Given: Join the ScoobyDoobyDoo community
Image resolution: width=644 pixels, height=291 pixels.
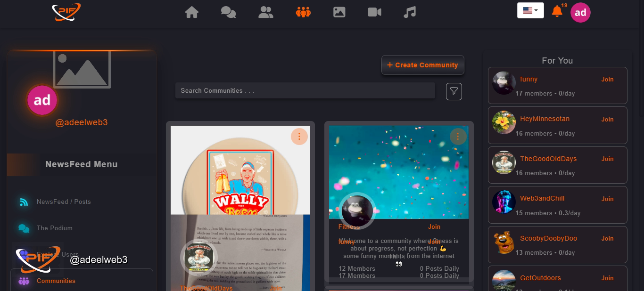Looking at the screenshot, I should click(x=607, y=238).
